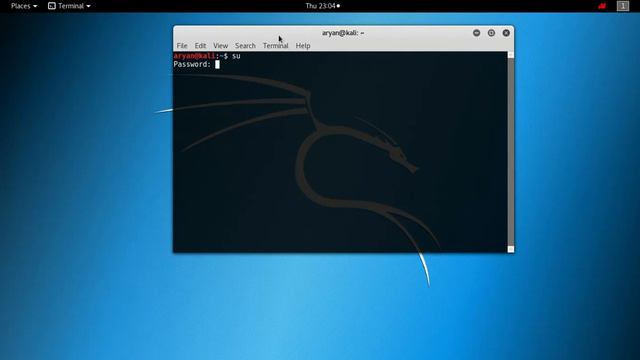Open the Edit menu
Viewport: 640px width, 360px height.
200,46
